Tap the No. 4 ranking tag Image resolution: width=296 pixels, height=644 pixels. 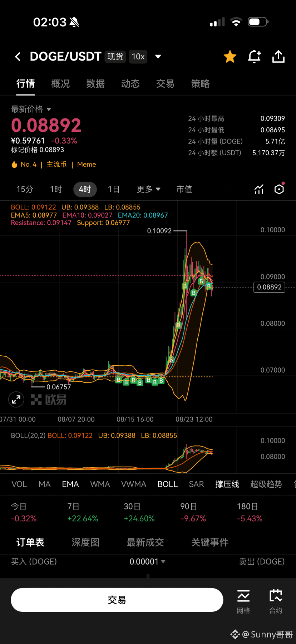[x=29, y=165]
